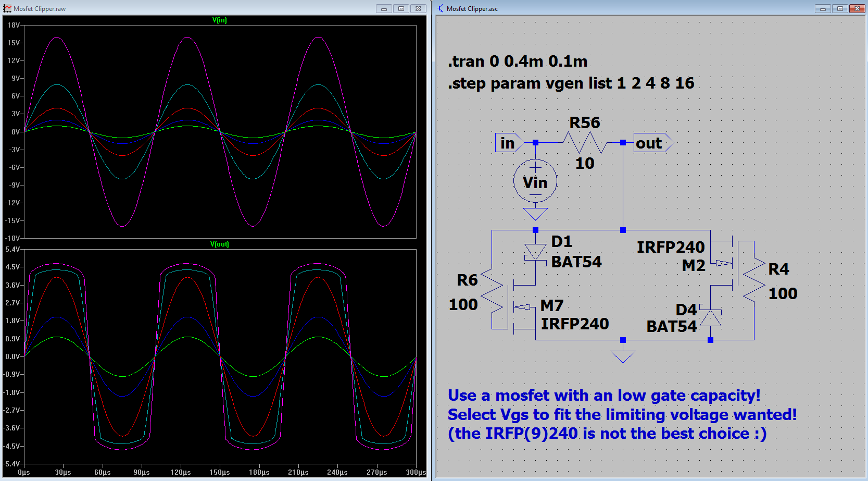
Task: Click the 5.4V axis label on V(out) plot
Action: [12, 250]
